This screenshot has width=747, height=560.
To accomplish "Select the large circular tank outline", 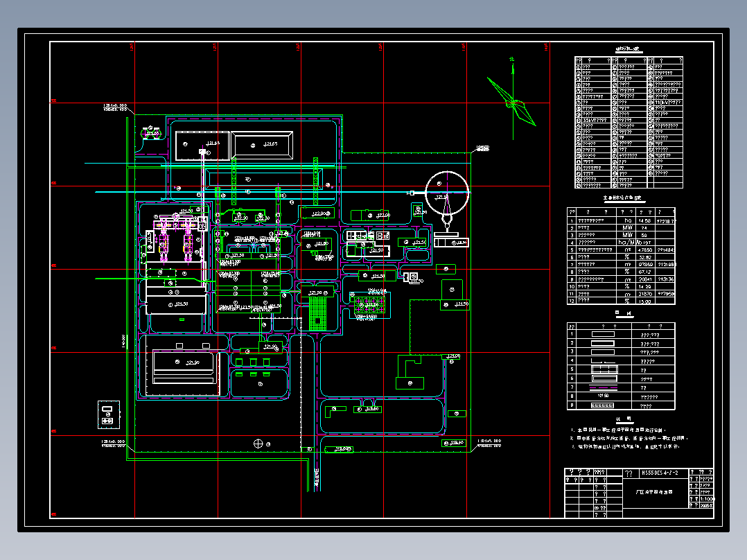I will (x=446, y=193).
